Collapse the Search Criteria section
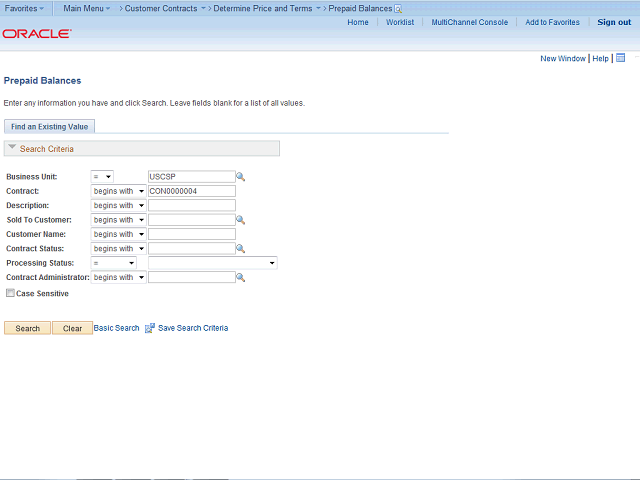The height and width of the screenshot is (480, 640). click(12, 147)
